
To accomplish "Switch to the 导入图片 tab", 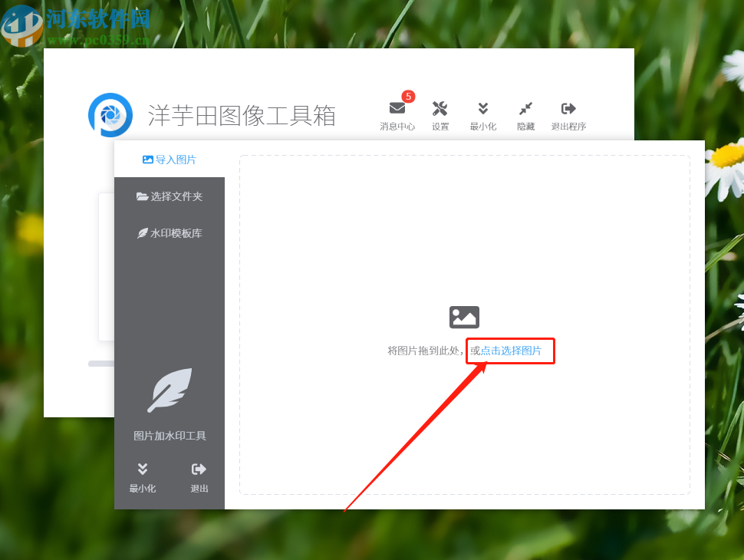I will click(170, 160).
